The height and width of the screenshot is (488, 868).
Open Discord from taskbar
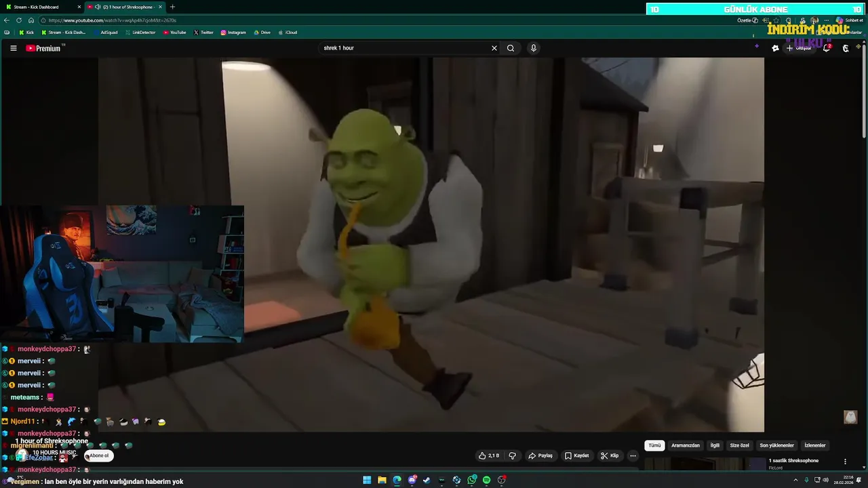pos(412,480)
